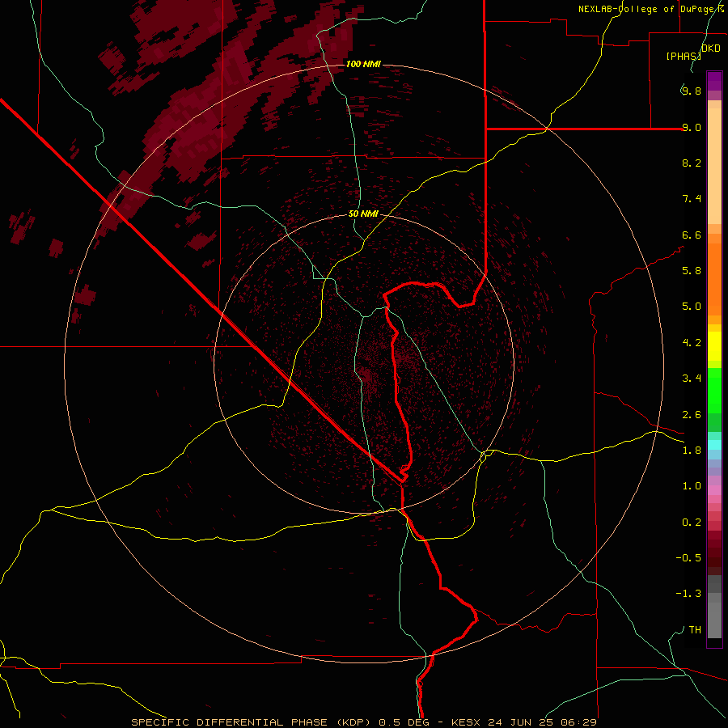Click the Specific Differential Phase KDP caption
The height and width of the screenshot is (728, 728).
(364, 722)
